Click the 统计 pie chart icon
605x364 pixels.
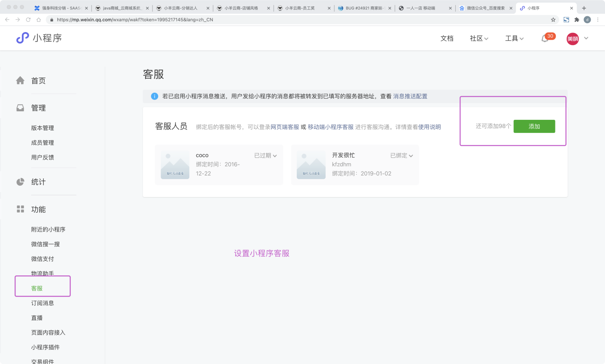point(20,182)
